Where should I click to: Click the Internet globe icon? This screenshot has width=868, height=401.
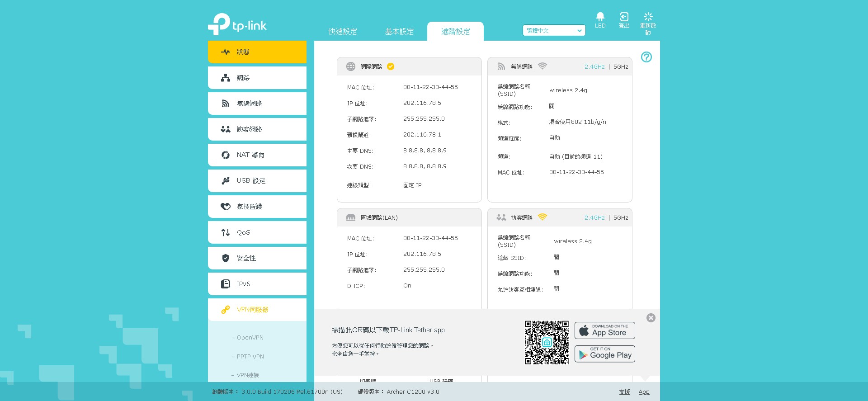tap(351, 66)
